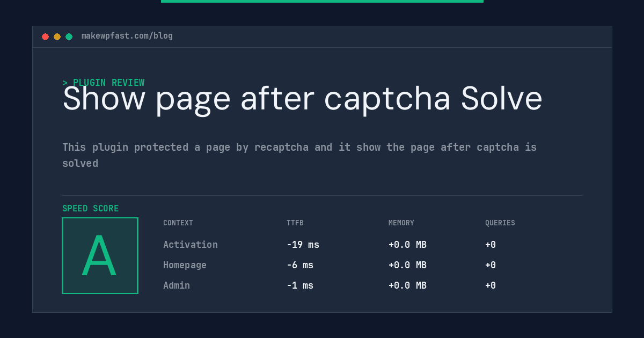The height and width of the screenshot is (338, 644).
Task: Click the green window dot
Action: click(69, 36)
